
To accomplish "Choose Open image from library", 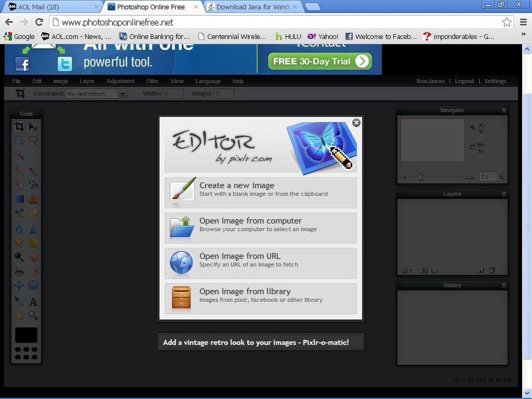I will tap(261, 298).
